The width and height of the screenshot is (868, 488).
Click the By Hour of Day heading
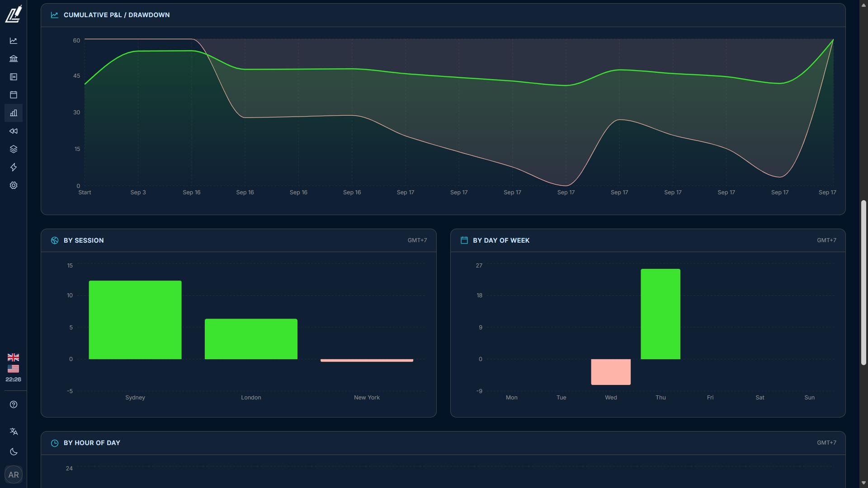pyautogui.click(x=92, y=443)
